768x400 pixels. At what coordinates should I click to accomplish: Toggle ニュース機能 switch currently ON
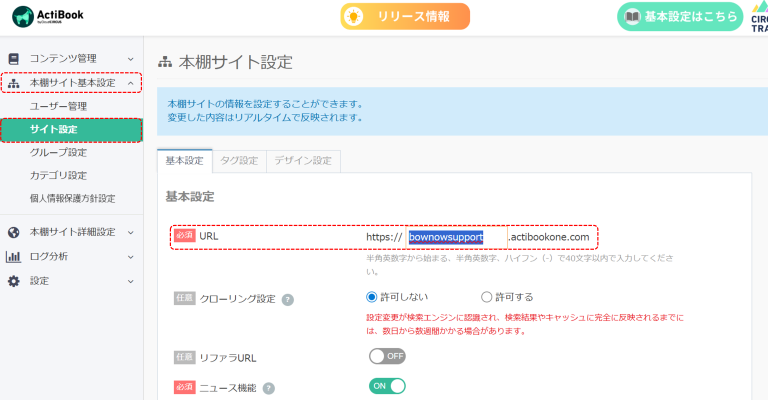387,386
